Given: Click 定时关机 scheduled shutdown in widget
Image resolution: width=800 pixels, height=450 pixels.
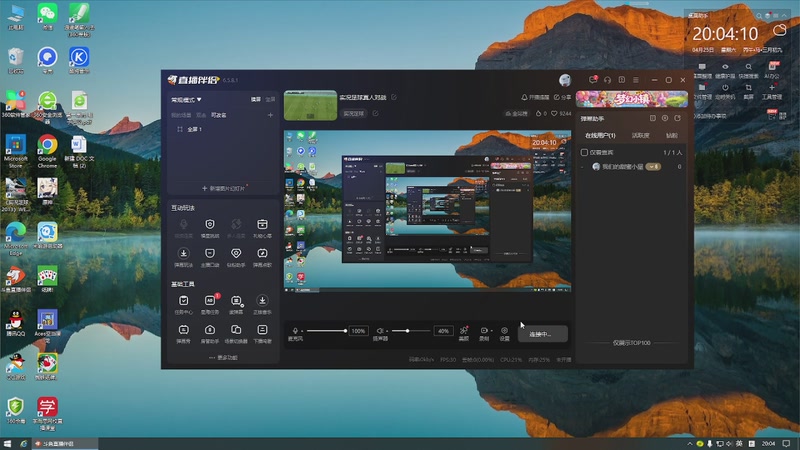Looking at the screenshot, I should point(725,91).
